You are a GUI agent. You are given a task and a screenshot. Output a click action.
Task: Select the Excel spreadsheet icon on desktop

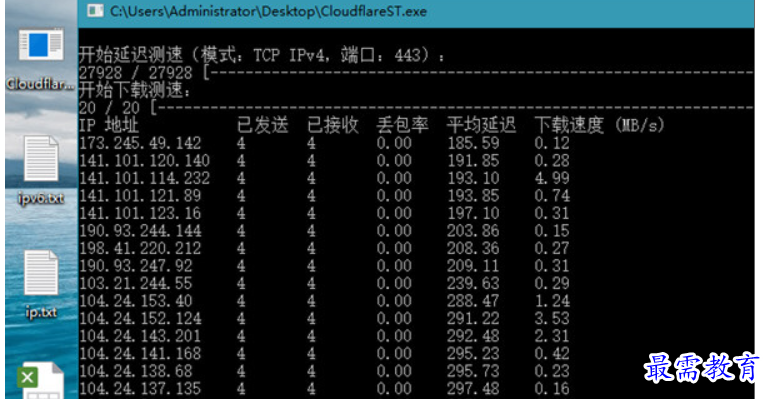pyautogui.click(x=41, y=381)
